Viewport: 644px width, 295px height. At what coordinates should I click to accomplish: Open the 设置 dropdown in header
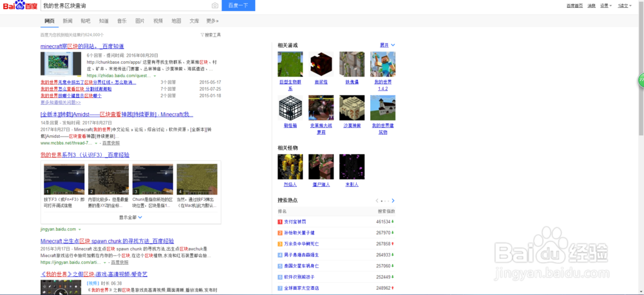(606, 6)
